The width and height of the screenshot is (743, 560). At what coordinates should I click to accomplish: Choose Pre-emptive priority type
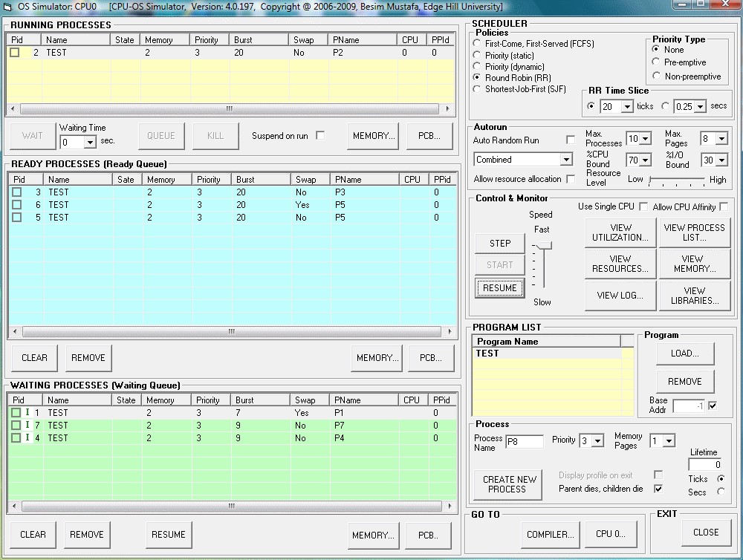656,62
